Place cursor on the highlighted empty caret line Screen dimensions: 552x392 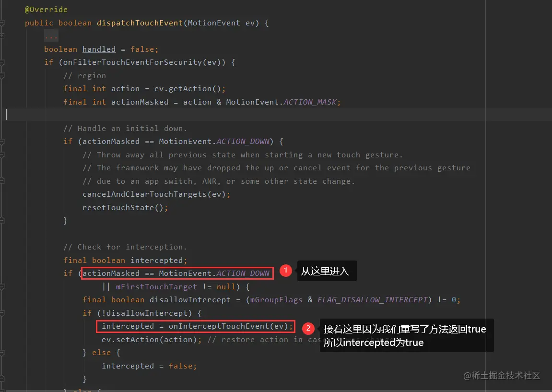click(x=276, y=115)
